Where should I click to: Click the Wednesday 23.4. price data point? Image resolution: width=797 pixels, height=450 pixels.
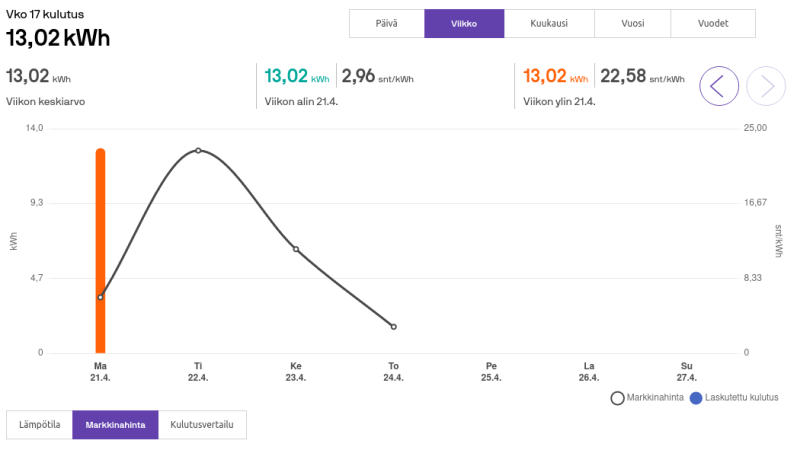(x=296, y=249)
